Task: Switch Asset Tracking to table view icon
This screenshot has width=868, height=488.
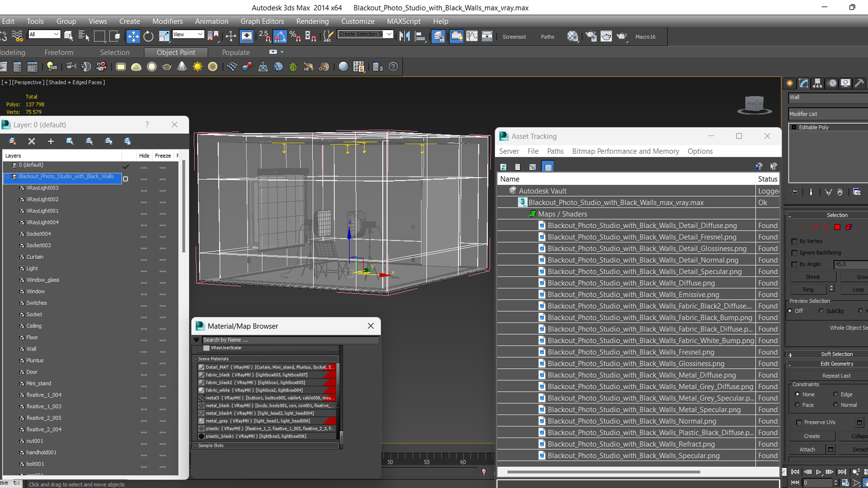Action: coord(548,167)
